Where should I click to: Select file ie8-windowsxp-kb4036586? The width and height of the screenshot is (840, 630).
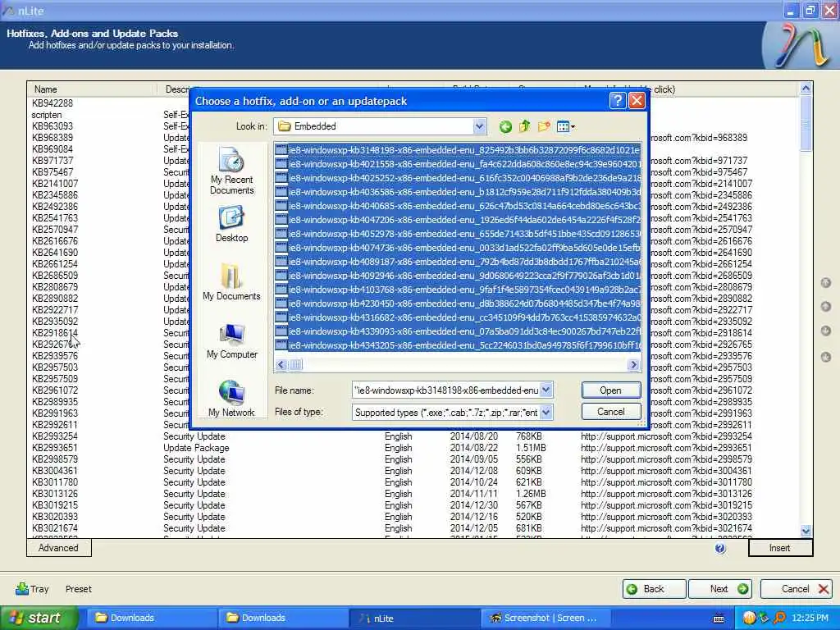coord(458,192)
